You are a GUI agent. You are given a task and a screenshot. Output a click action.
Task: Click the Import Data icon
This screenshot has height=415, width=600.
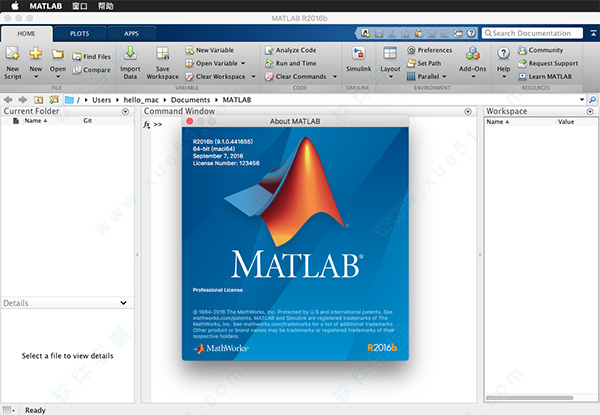click(130, 54)
